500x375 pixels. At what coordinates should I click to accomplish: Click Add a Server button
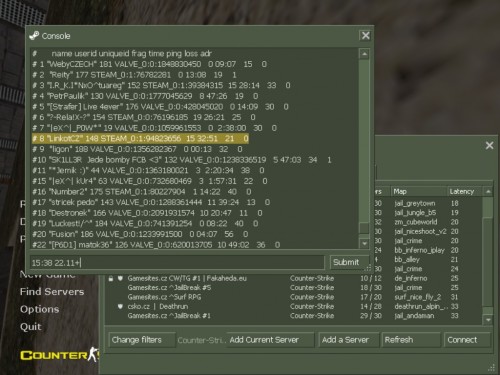click(x=348, y=340)
